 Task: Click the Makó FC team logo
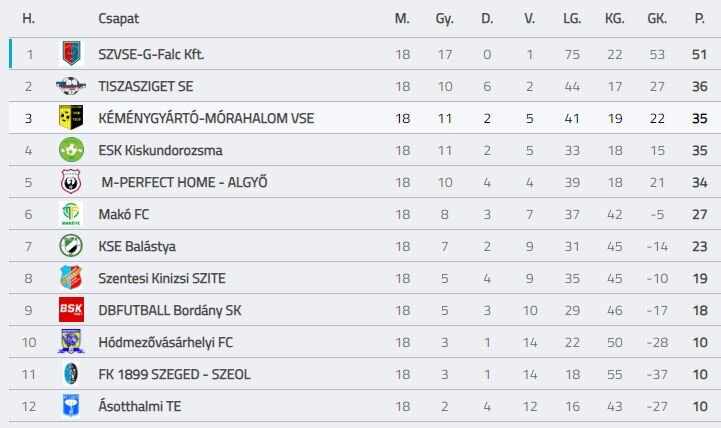[70, 214]
